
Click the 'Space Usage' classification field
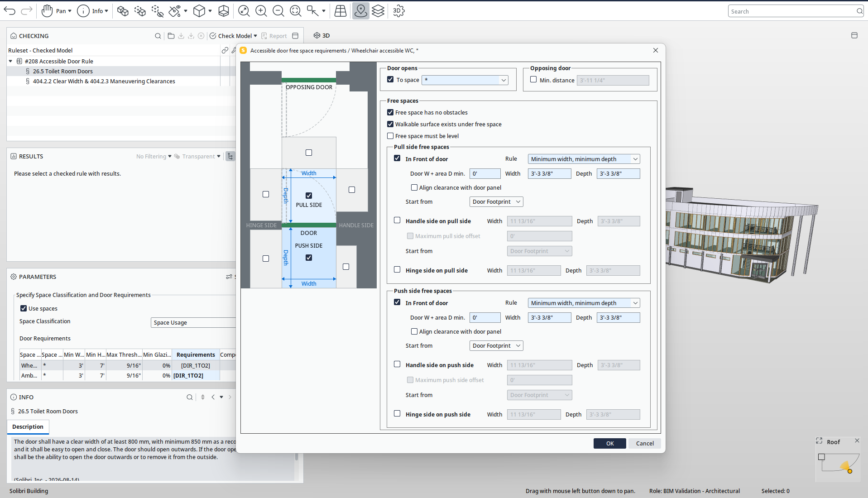click(x=193, y=322)
